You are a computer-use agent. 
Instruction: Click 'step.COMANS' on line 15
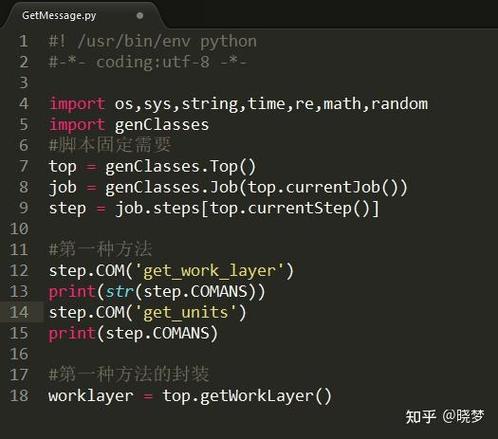point(157,333)
